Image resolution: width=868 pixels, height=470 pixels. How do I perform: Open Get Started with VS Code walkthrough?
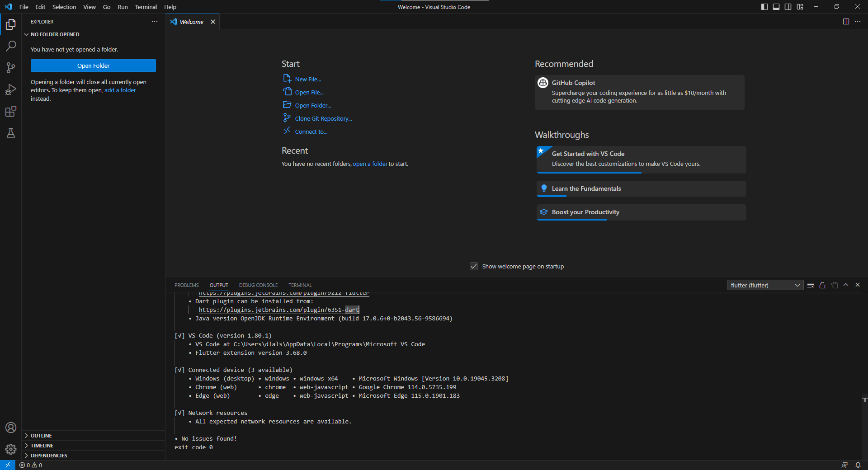pos(641,160)
